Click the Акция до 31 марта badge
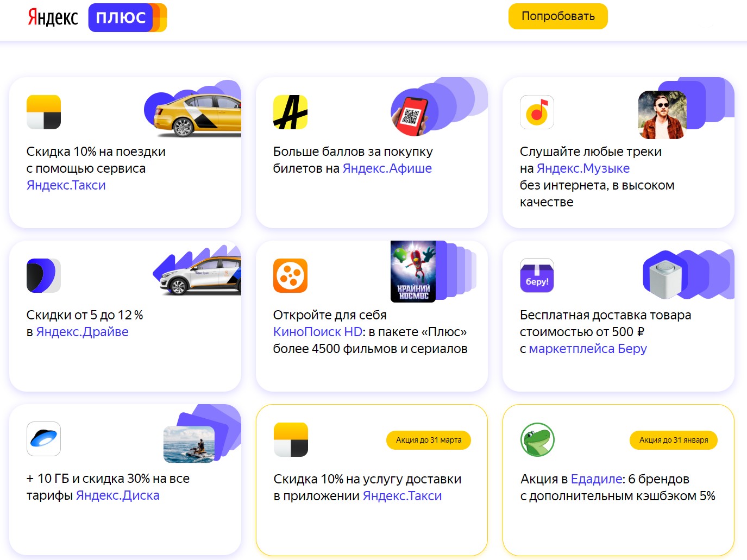 pos(429,440)
